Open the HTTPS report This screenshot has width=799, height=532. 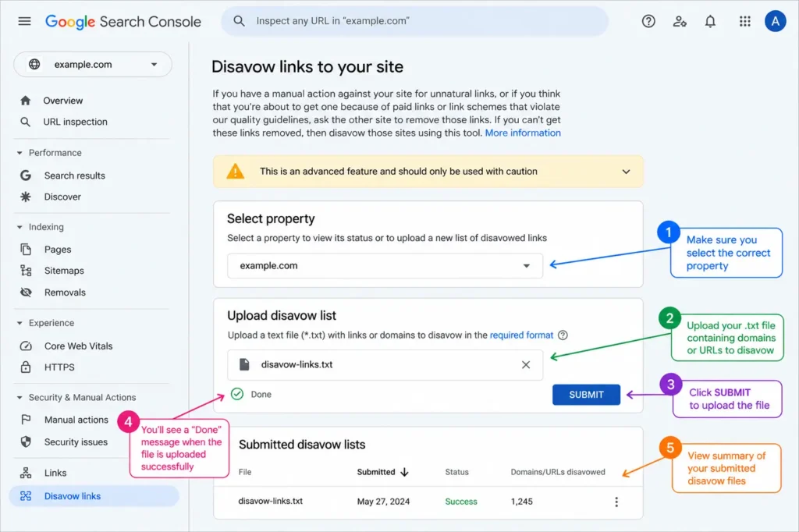coord(59,367)
